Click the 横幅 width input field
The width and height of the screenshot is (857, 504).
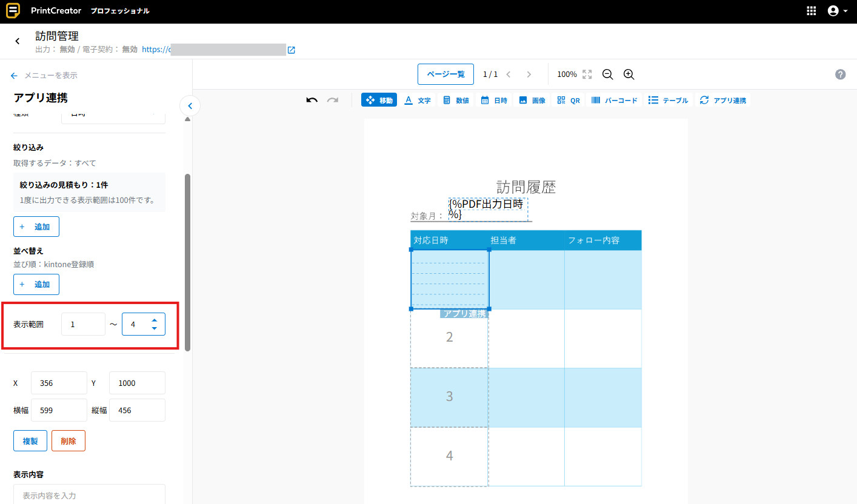[59, 410]
